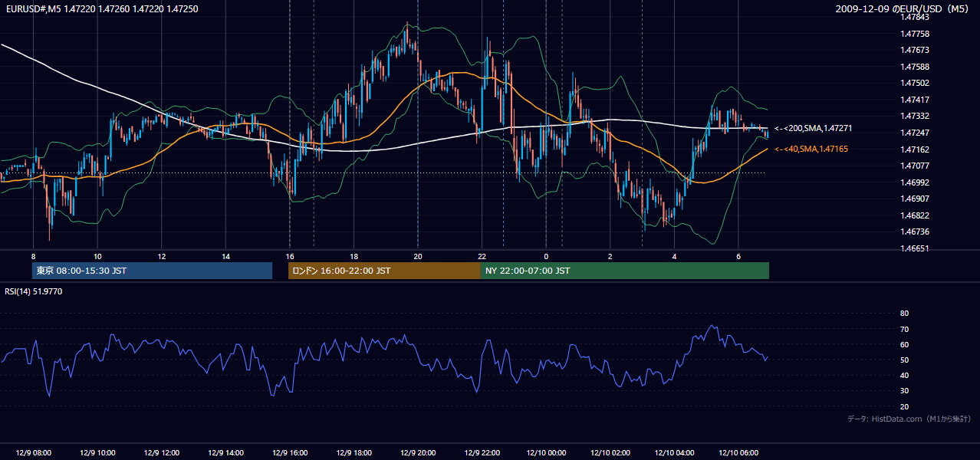
Task: Click the RSI 60 level label
Action: coord(904,344)
